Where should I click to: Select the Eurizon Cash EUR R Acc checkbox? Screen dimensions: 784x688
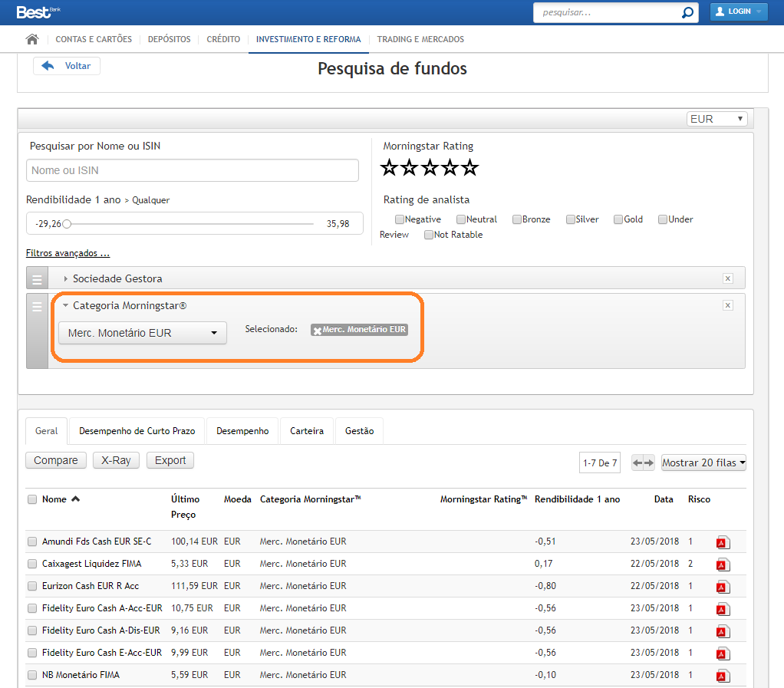coord(32,586)
